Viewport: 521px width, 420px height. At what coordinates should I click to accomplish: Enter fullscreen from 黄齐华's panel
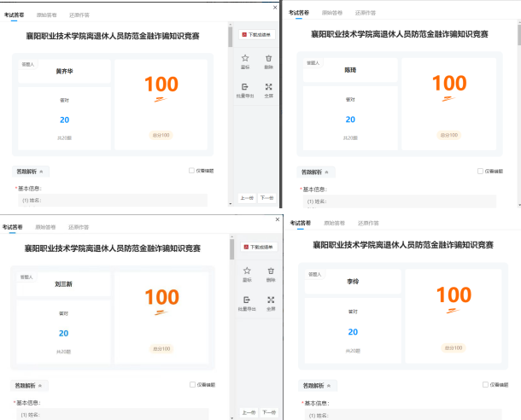click(269, 87)
